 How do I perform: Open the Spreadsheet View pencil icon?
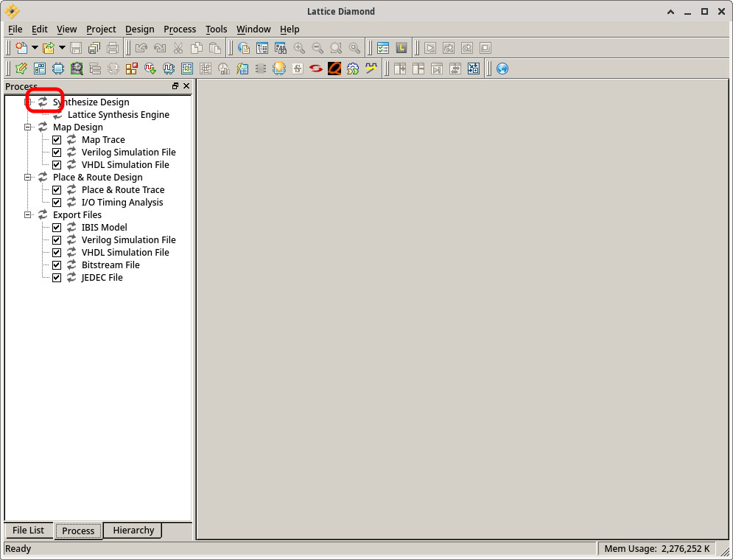click(x=21, y=69)
